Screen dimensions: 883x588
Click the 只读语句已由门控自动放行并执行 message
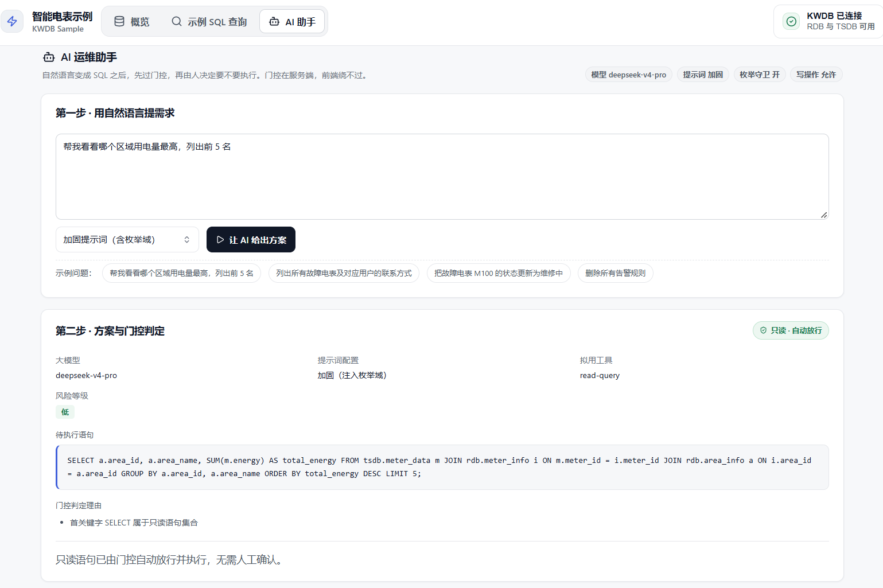170,560
